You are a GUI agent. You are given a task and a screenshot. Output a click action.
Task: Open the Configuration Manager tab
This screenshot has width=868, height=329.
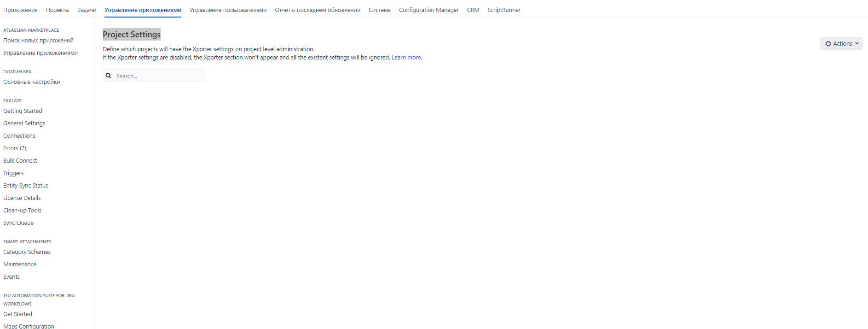click(x=429, y=10)
